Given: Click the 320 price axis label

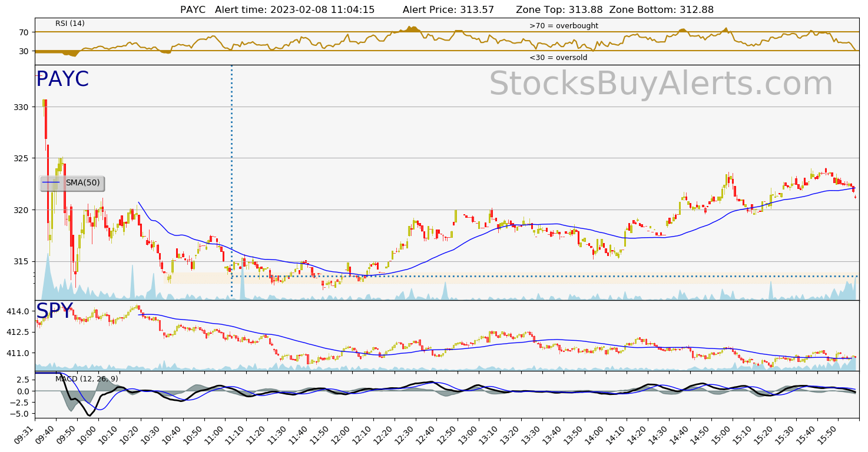Looking at the screenshot, I should tap(21, 210).
